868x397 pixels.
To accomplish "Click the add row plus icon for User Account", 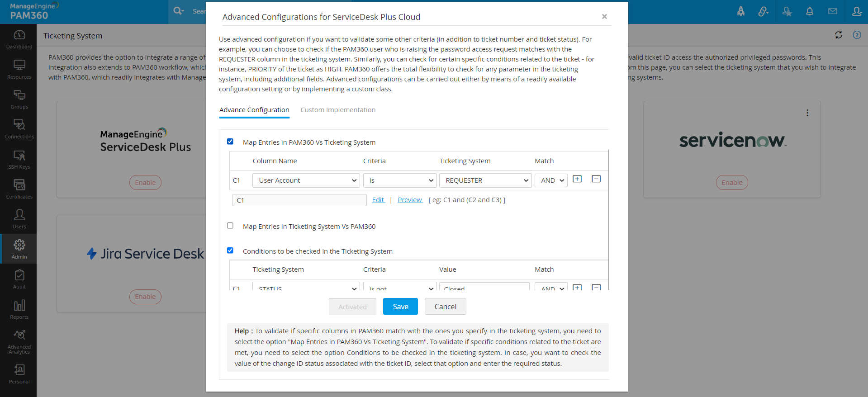I will pos(577,179).
